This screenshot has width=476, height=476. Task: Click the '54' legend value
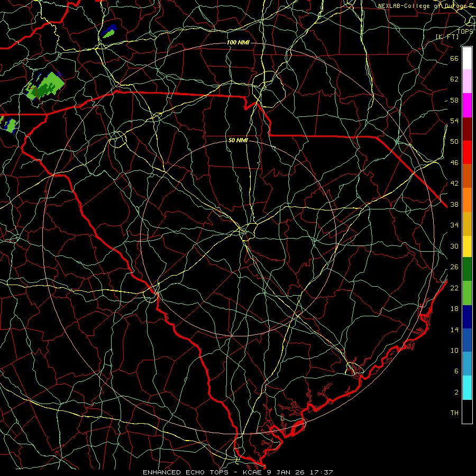point(454,121)
